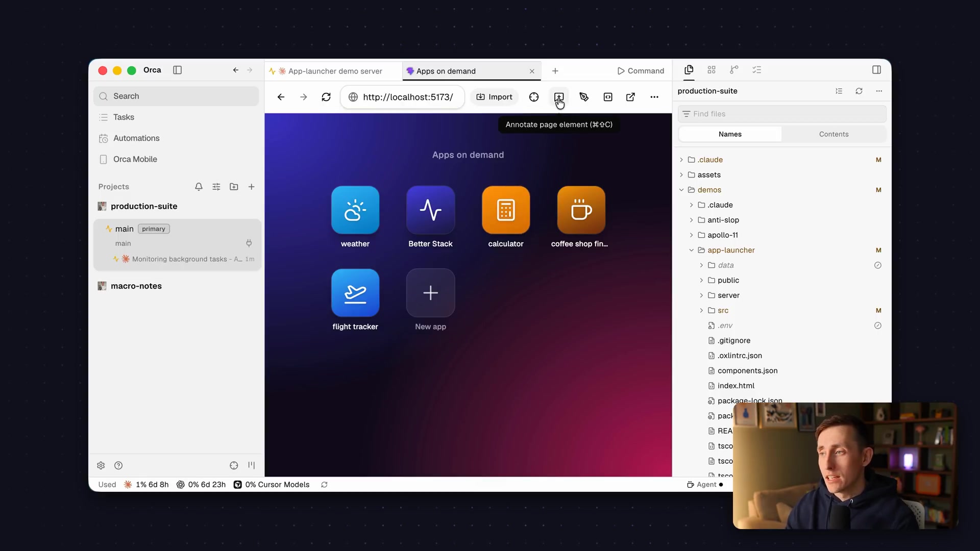Open settings gear in sidebar footer
The image size is (980, 551).
tap(101, 465)
